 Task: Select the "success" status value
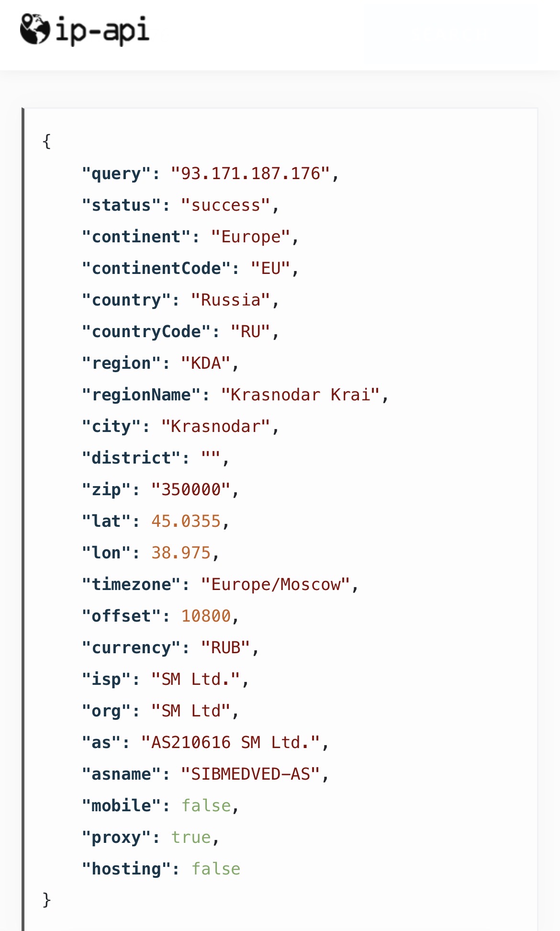(225, 205)
